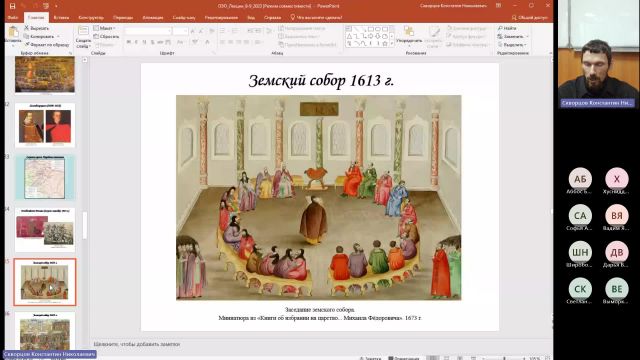
Task: Click participant avatar ШН
Action: [580, 252]
